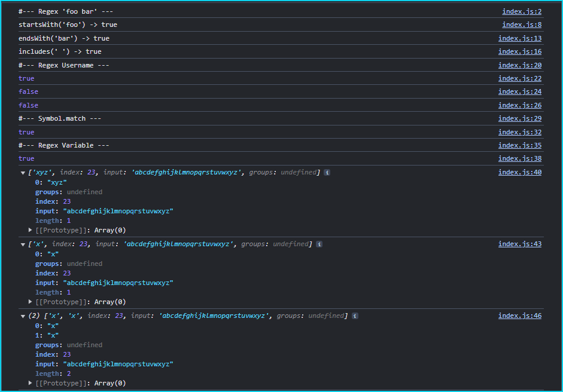Select the "startsWith('foo') -> true" log line
The image size is (563, 392).
(x=68, y=24)
